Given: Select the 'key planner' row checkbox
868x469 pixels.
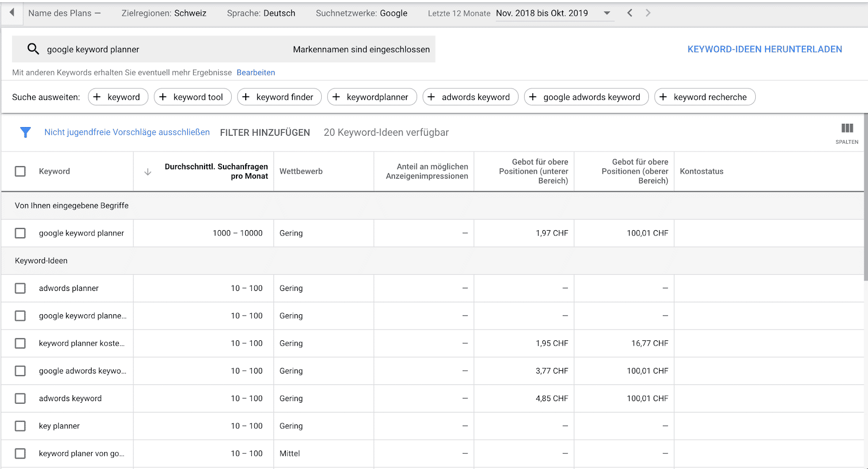Looking at the screenshot, I should [20, 426].
